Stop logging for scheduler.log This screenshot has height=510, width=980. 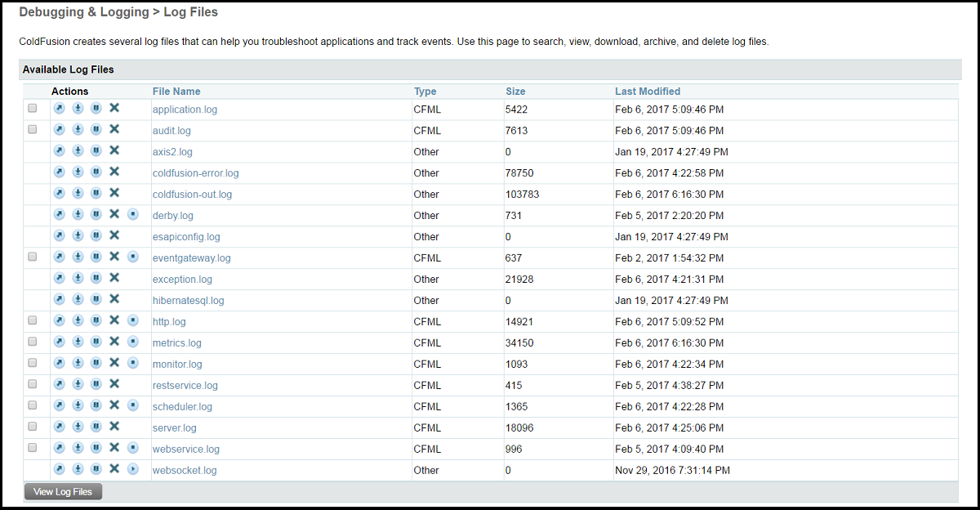click(x=133, y=405)
